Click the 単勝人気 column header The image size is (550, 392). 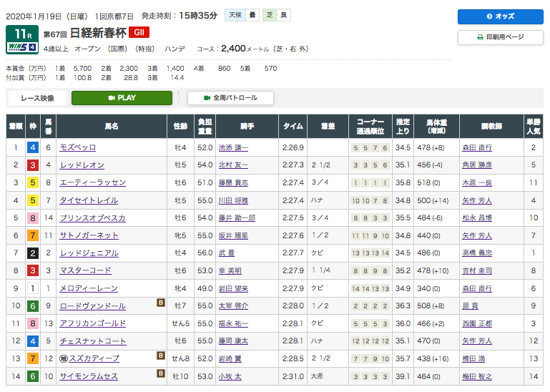coord(533,127)
